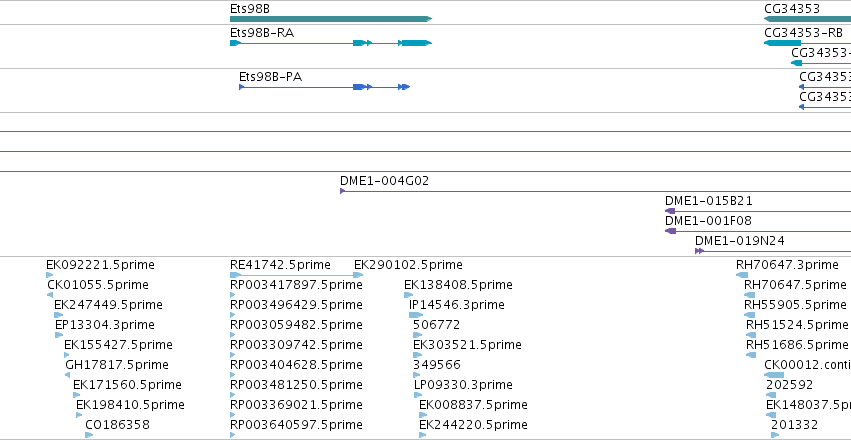This screenshot has width=851, height=440.
Task: Select the Ets98B-RA transcript's last exon block
Action: tap(414, 43)
